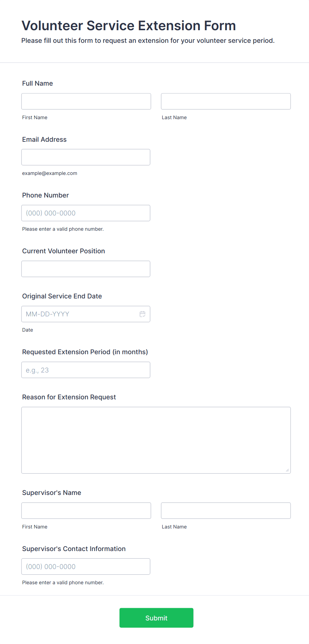Select the Email Address input box
Viewport: 309px width, 644px height.
coord(86,157)
